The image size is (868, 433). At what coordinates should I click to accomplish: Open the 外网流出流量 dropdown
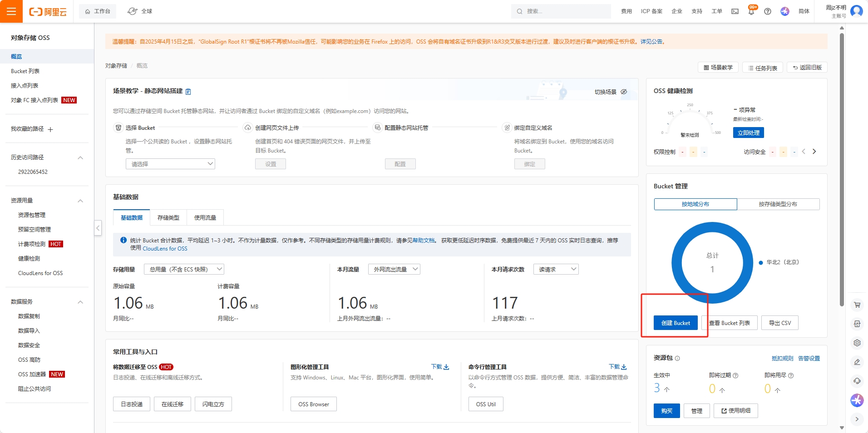394,269
